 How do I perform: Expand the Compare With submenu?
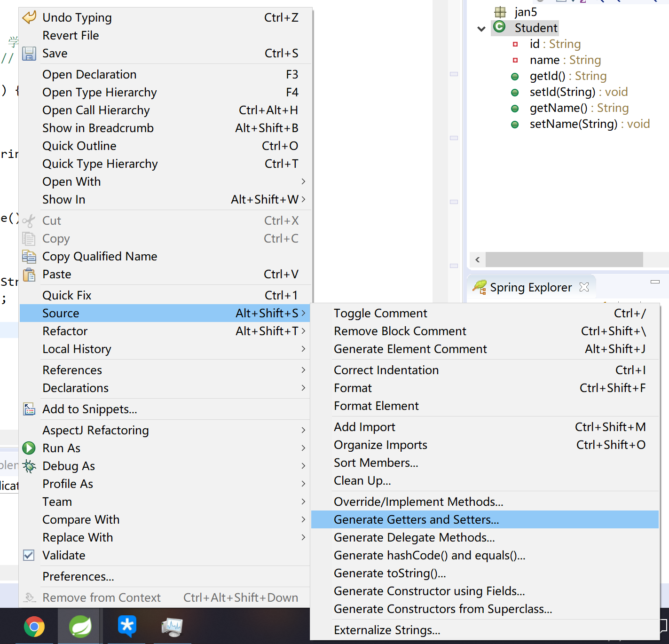[x=80, y=519]
